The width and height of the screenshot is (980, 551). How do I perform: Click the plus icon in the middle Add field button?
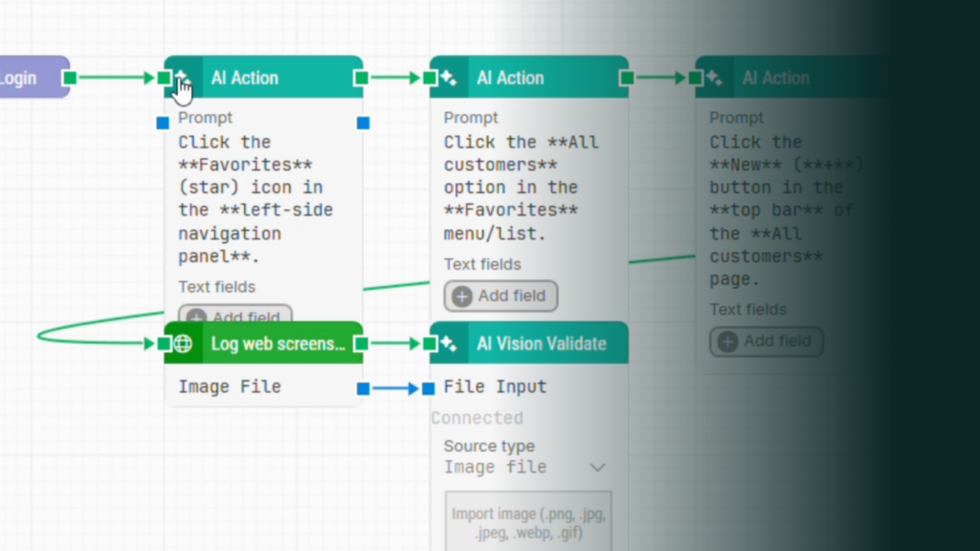click(462, 297)
